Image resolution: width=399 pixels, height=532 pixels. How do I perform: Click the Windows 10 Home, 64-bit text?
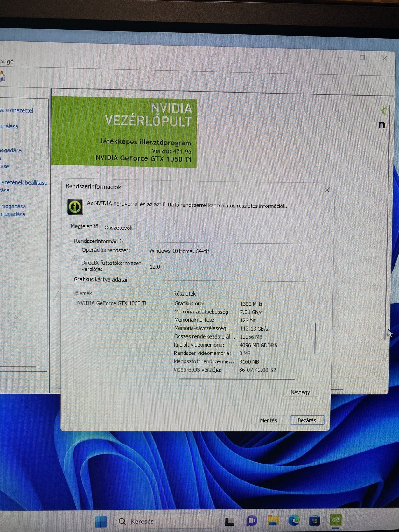[179, 251]
